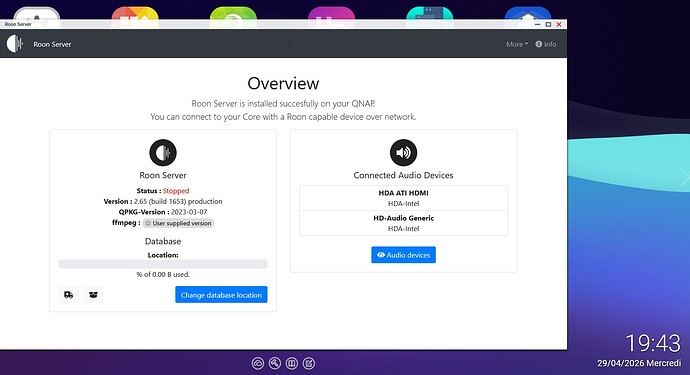The width and height of the screenshot is (690, 375).
Task: Click version 2.65 (build 1653) production text
Action: coord(178,201)
